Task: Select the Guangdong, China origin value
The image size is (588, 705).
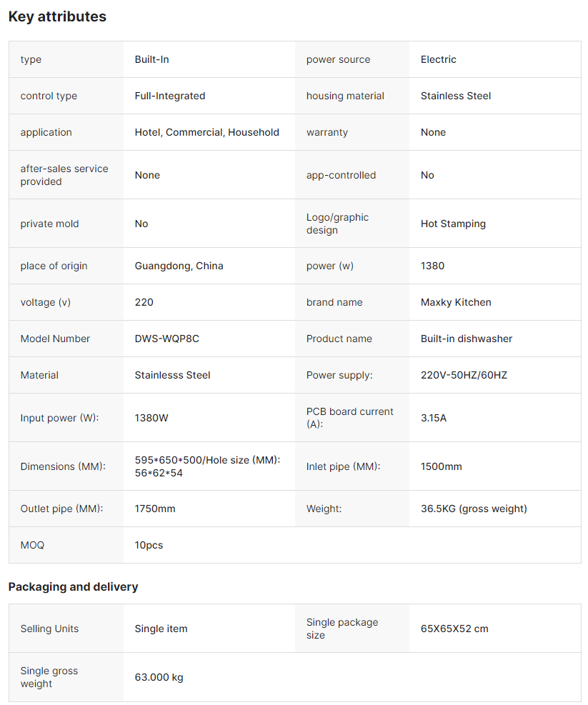Action: (179, 266)
